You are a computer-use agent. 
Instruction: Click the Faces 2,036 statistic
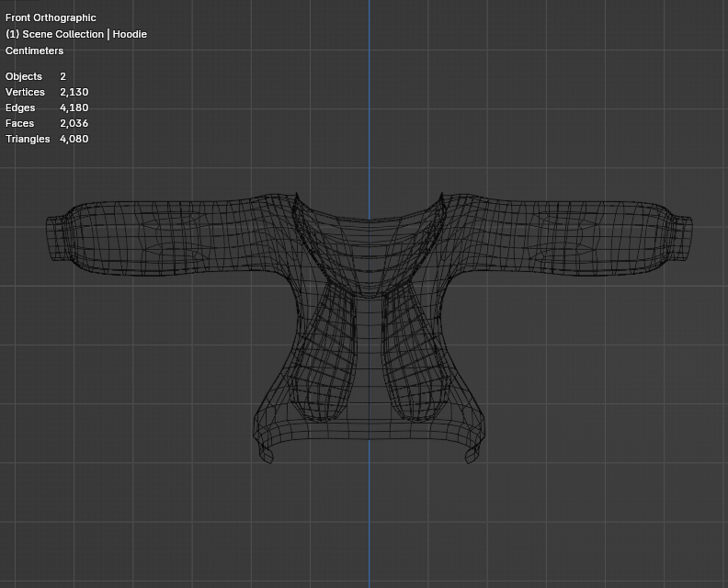(47, 123)
